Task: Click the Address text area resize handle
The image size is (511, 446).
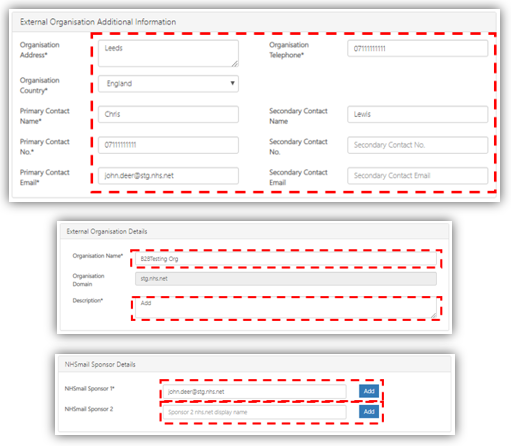Action: click(x=235, y=64)
